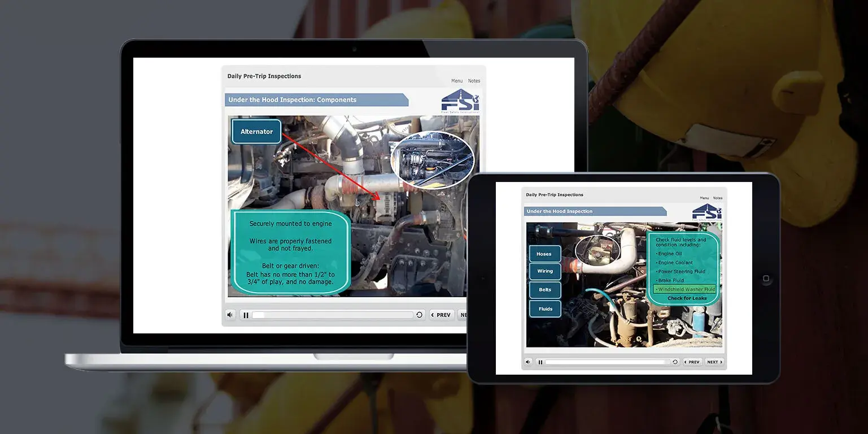Mute audio in the laptop course player
This screenshot has height=434, width=868.
pos(230,315)
